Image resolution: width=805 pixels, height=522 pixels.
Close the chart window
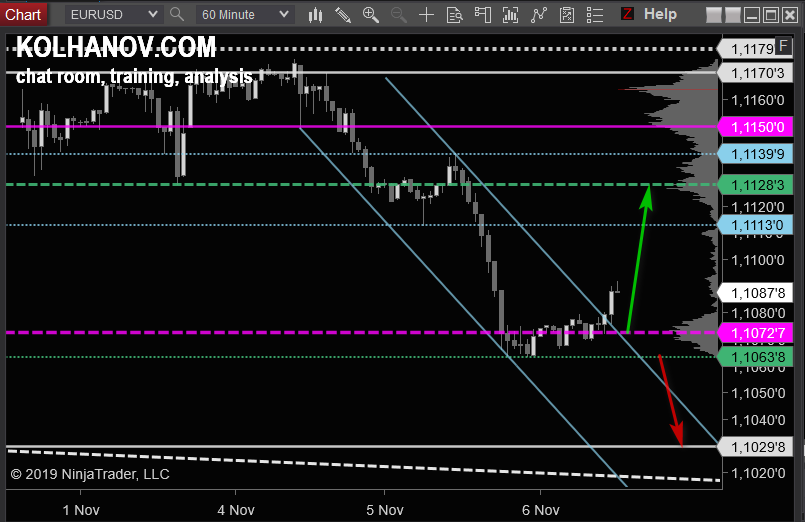click(790, 15)
